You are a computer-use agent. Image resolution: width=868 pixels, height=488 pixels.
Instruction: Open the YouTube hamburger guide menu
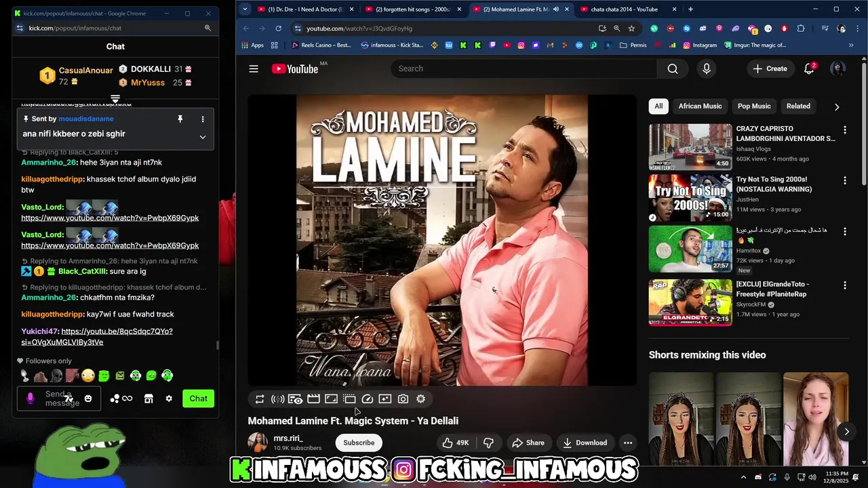254,68
